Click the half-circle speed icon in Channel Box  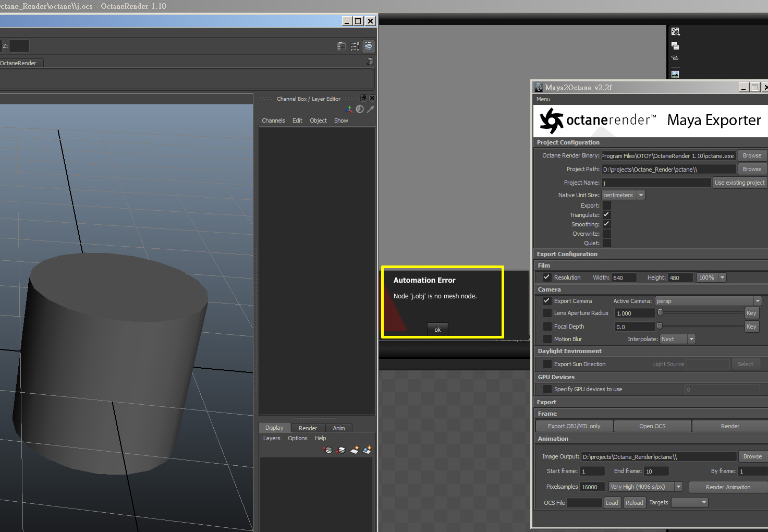point(360,109)
